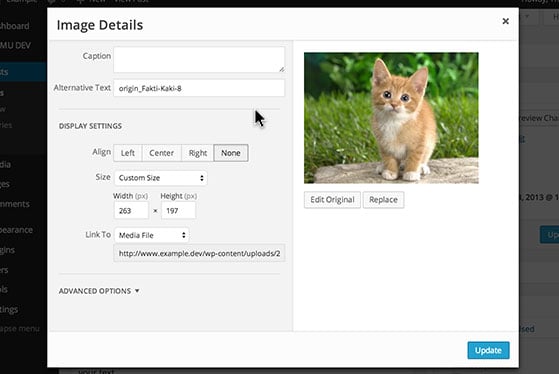Open Comments in the background sidebar

[x=15, y=204]
